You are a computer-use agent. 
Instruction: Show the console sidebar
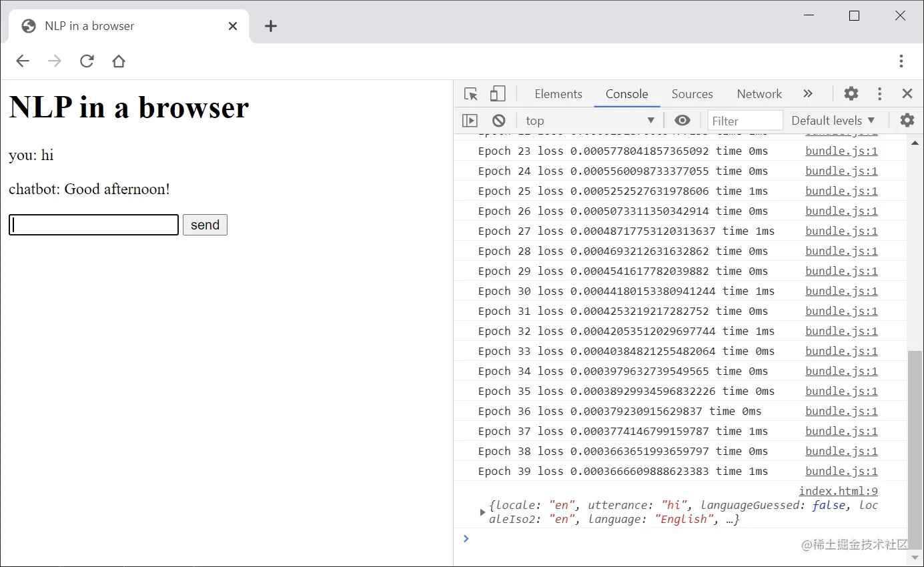coord(470,121)
